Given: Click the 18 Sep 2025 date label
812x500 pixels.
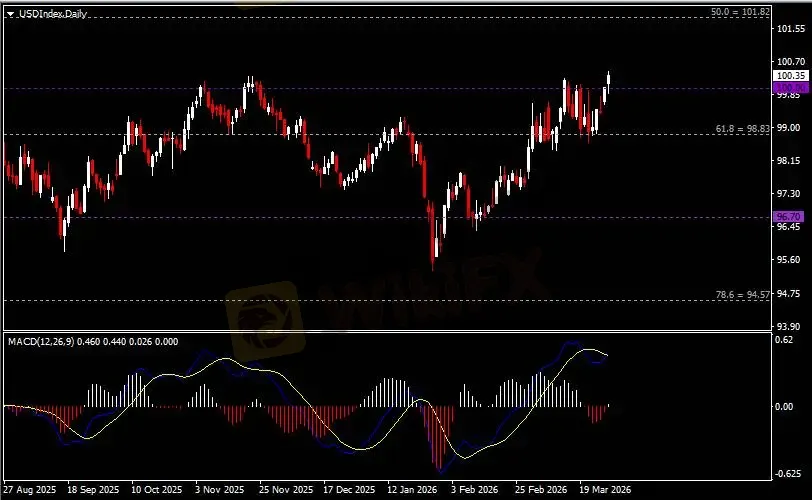Looking at the screenshot, I should [x=93, y=490].
